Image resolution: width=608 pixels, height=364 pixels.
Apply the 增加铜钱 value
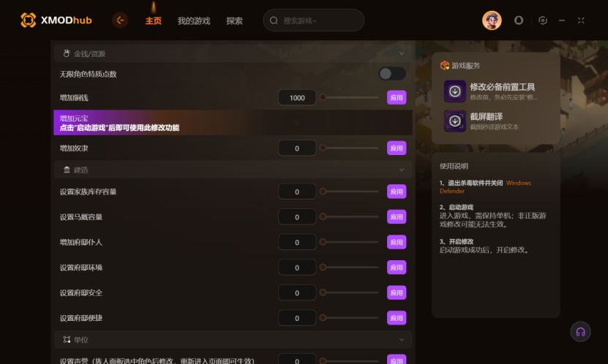click(397, 98)
